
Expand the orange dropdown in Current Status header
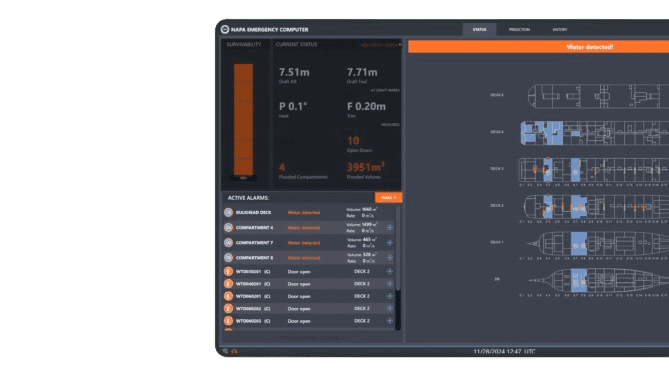pos(381,44)
